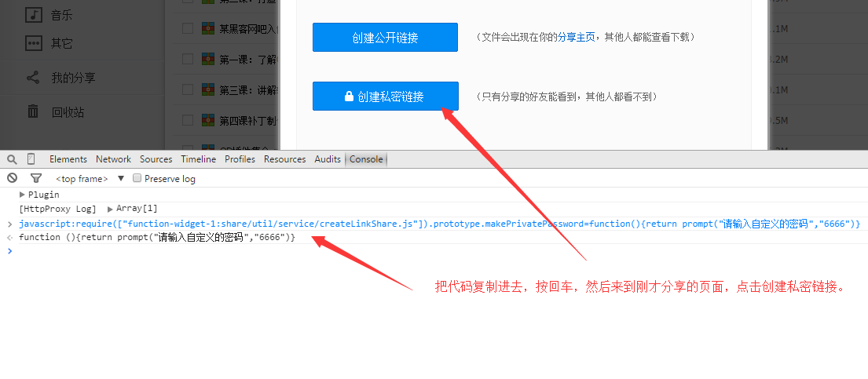Select the Audits tab

[328, 159]
